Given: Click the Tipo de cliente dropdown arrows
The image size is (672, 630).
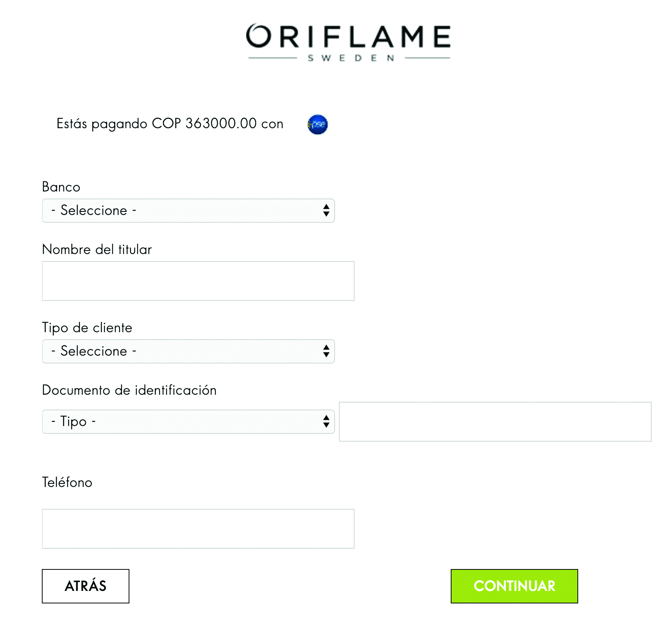Looking at the screenshot, I should [x=326, y=351].
